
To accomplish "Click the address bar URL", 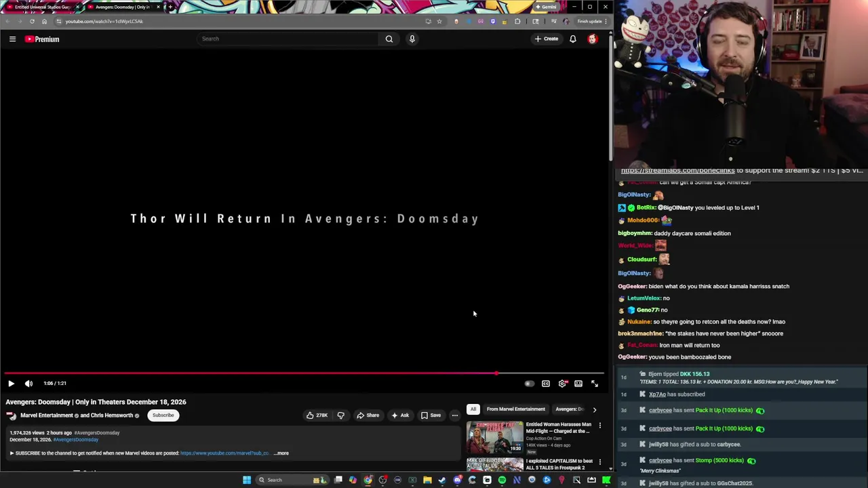I will point(104,21).
